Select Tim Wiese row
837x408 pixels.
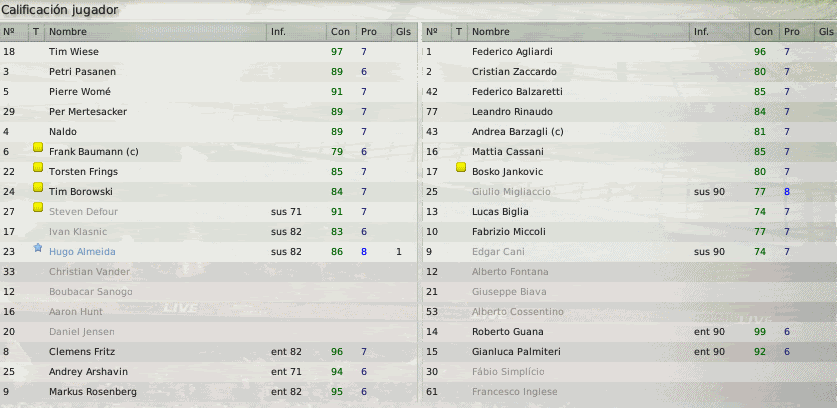(x=208, y=52)
